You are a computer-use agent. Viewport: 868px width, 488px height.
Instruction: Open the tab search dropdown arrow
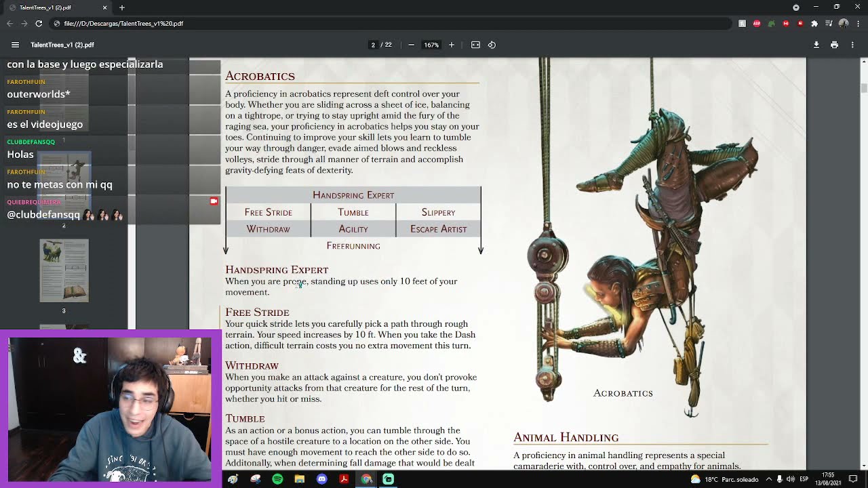point(796,7)
